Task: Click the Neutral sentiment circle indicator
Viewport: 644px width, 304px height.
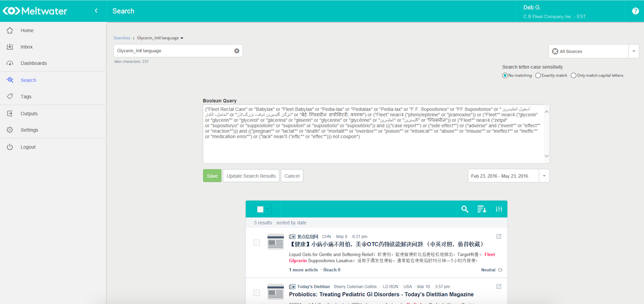Action: (500, 270)
